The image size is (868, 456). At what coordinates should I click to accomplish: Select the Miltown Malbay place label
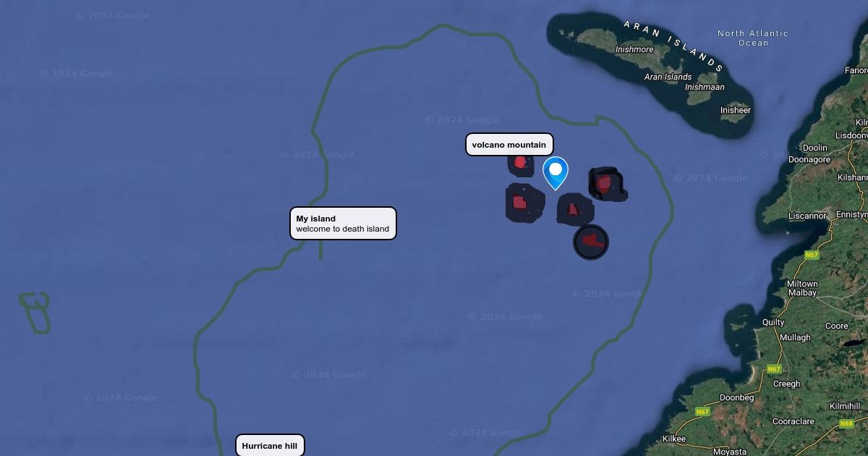[x=802, y=289]
